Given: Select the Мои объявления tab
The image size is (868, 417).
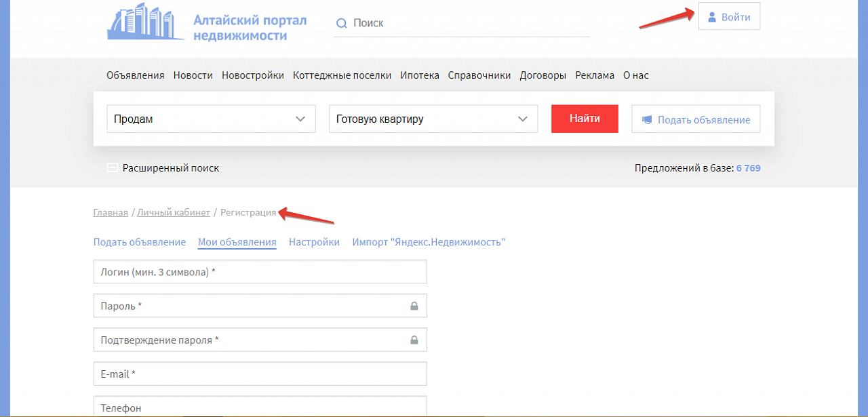Looking at the screenshot, I should click(237, 242).
